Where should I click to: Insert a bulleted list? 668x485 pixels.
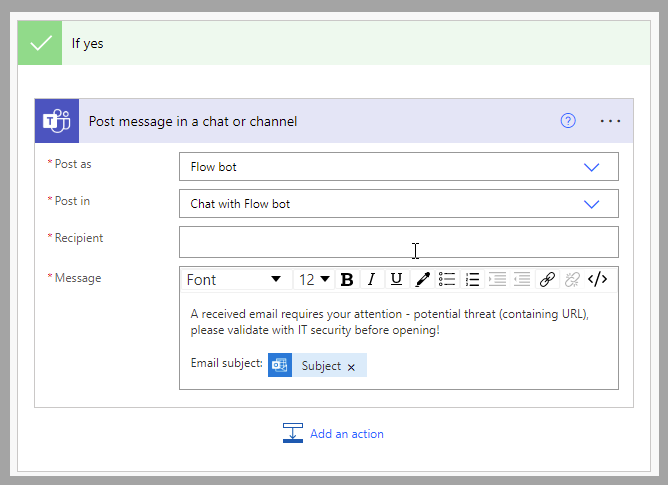[447, 280]
